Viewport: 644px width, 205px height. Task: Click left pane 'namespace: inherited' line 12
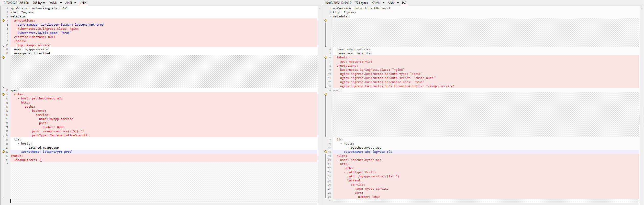click(x=32, y=53)
